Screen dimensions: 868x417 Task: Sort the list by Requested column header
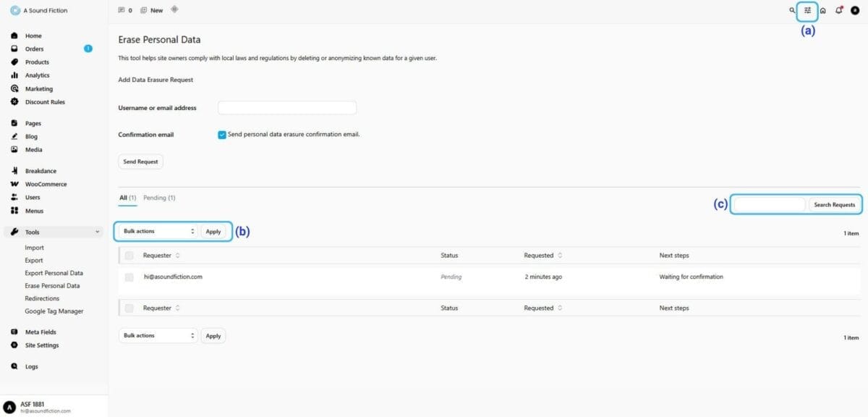539,256
